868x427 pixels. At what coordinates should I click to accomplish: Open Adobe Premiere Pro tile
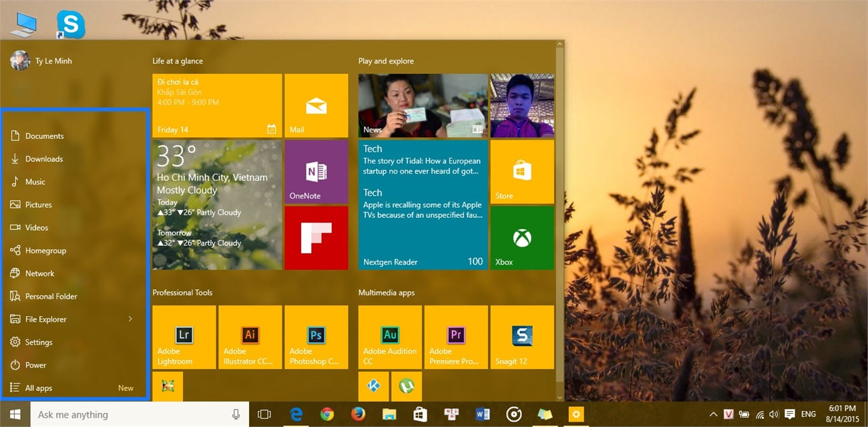456,337
